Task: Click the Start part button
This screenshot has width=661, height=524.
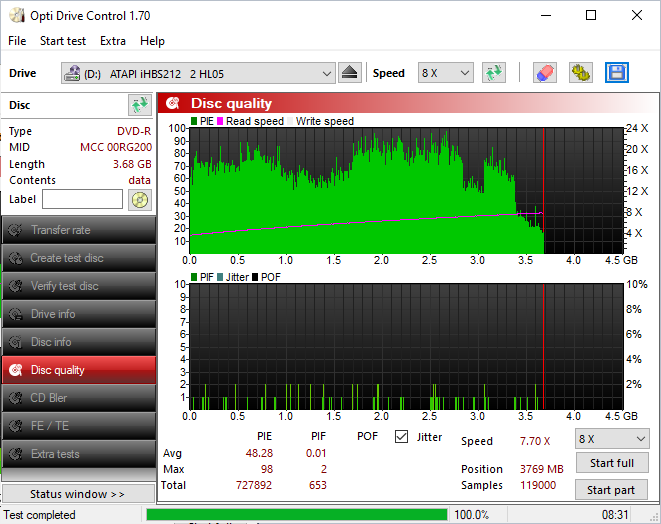Action: [611, 490]
